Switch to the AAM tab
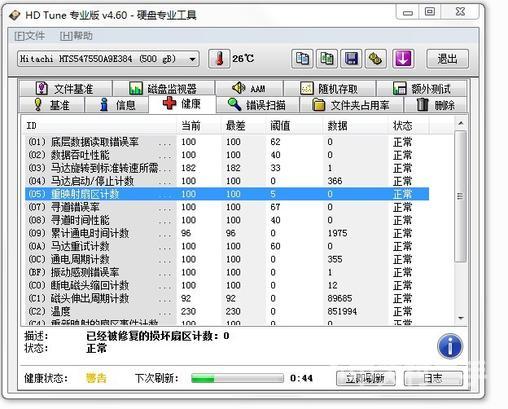508x409 pixels. (249, 89)
